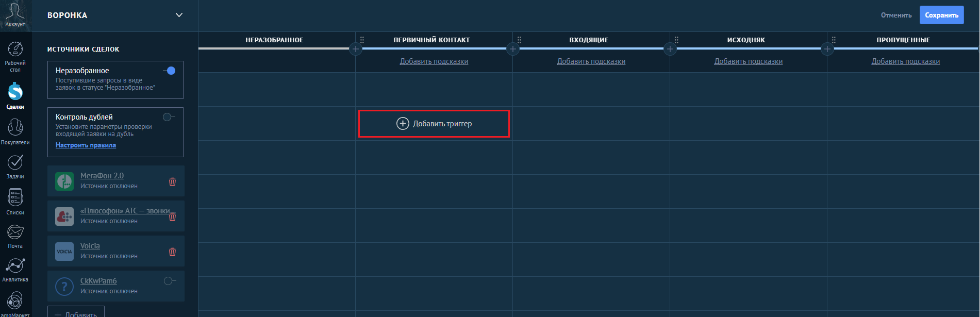Open the amoМаркет icon
The height and width of the screenshot is (317, 980).
15,300
